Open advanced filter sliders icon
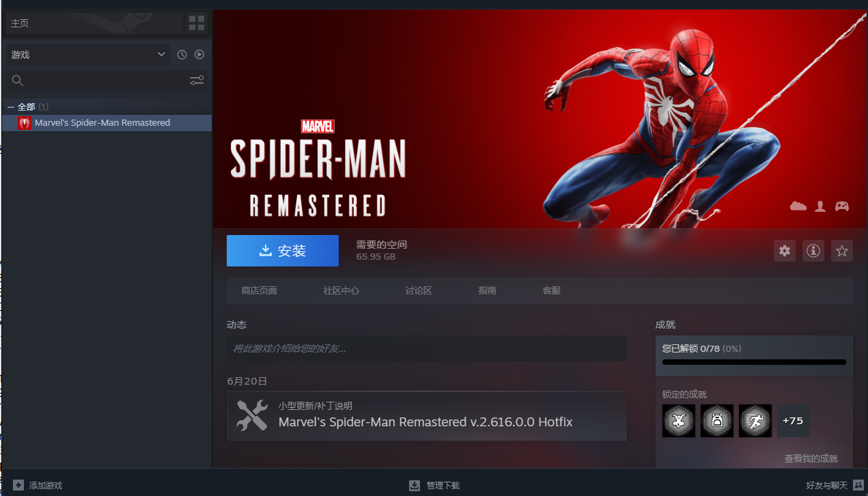The width and height of the screenshot is (868, 496). (x=197, y=81)
